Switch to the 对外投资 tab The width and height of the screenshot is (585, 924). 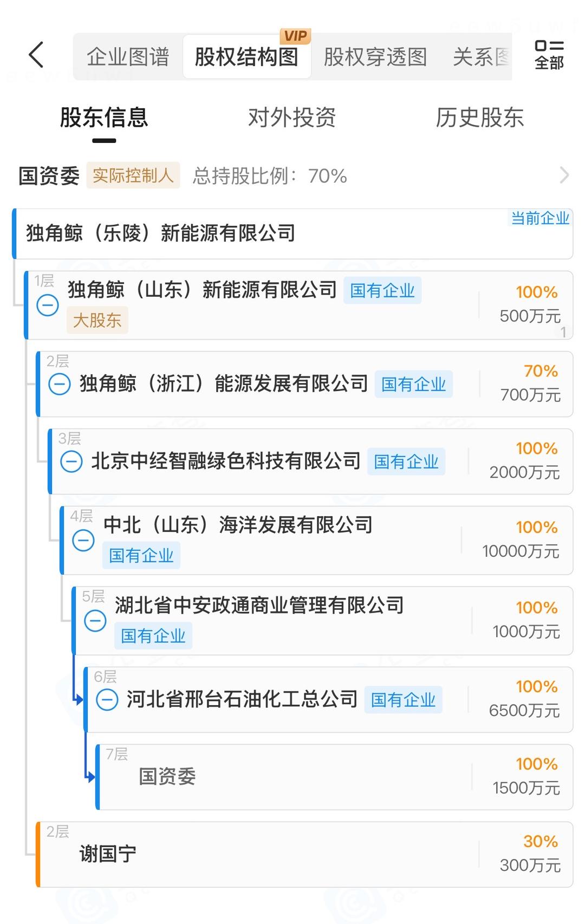[x=292, y=118]
